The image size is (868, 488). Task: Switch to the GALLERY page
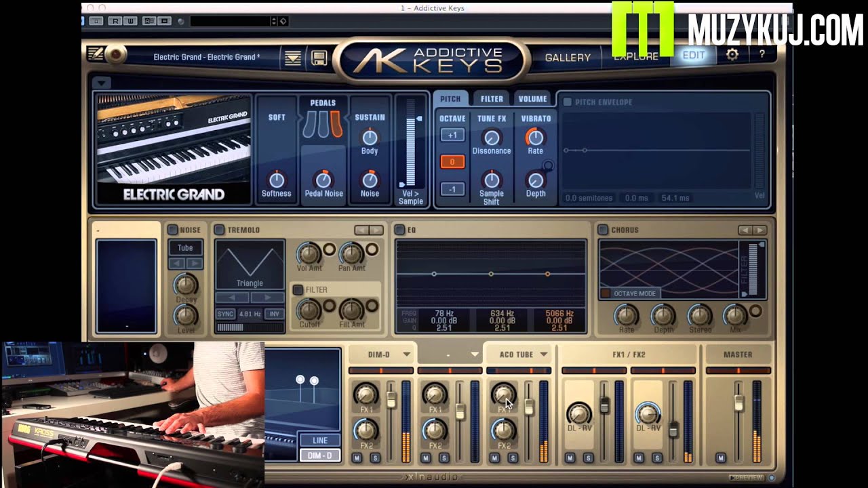[568, 58]
